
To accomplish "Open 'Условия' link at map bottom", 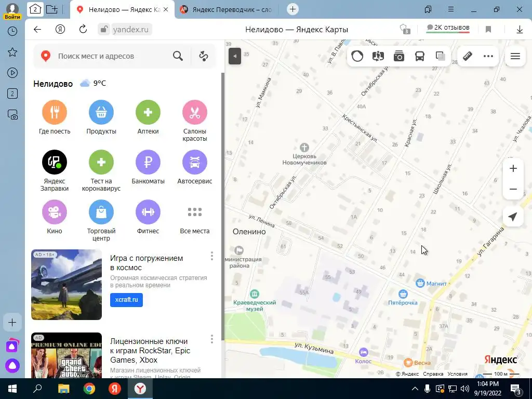I will 457,374.
